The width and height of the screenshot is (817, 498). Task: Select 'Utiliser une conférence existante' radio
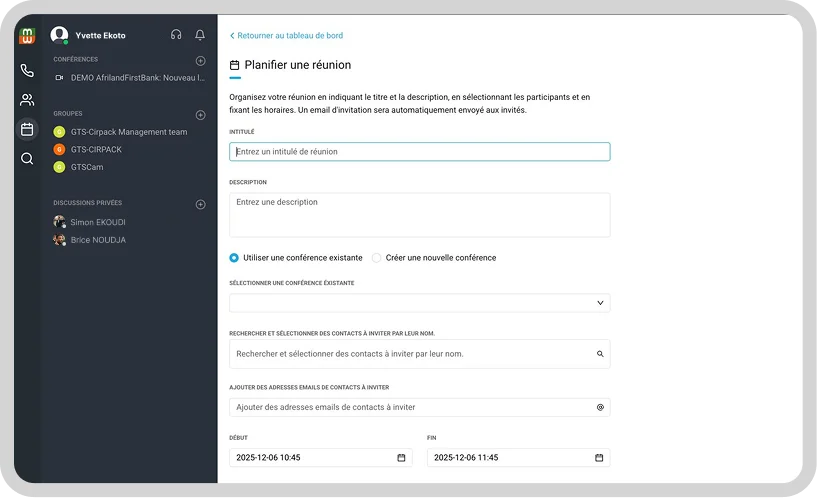234,258
